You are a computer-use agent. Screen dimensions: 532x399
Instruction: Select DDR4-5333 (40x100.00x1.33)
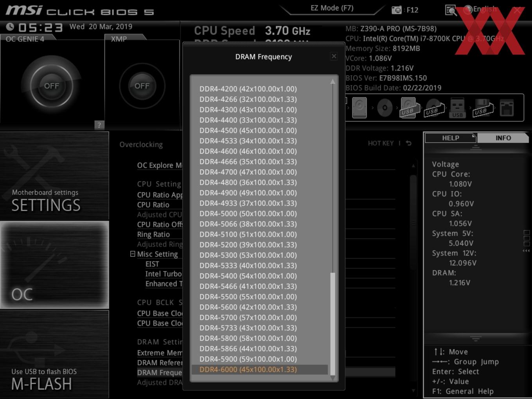(248, 265)
